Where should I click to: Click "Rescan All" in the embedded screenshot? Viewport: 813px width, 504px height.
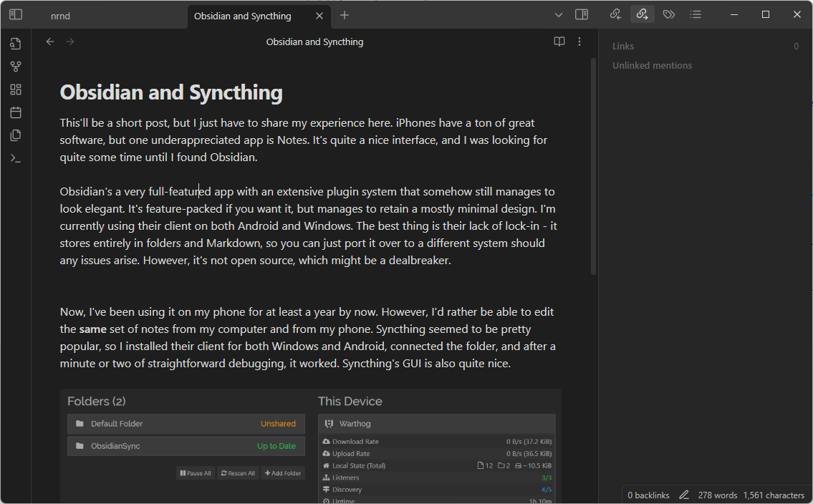pos(238,473)
